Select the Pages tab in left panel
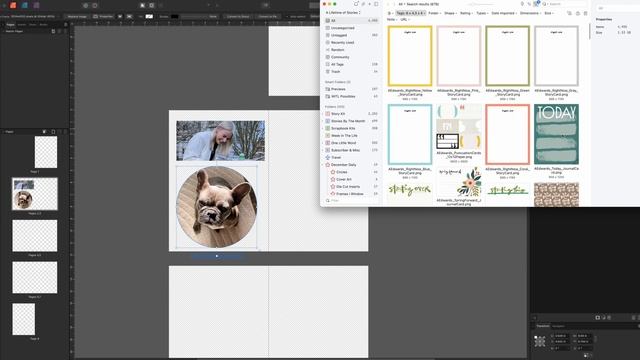 pos(10,24)
